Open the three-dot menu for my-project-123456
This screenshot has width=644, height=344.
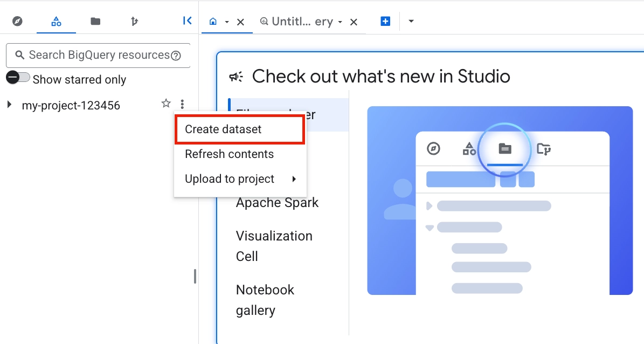click(x=182, y=104)
